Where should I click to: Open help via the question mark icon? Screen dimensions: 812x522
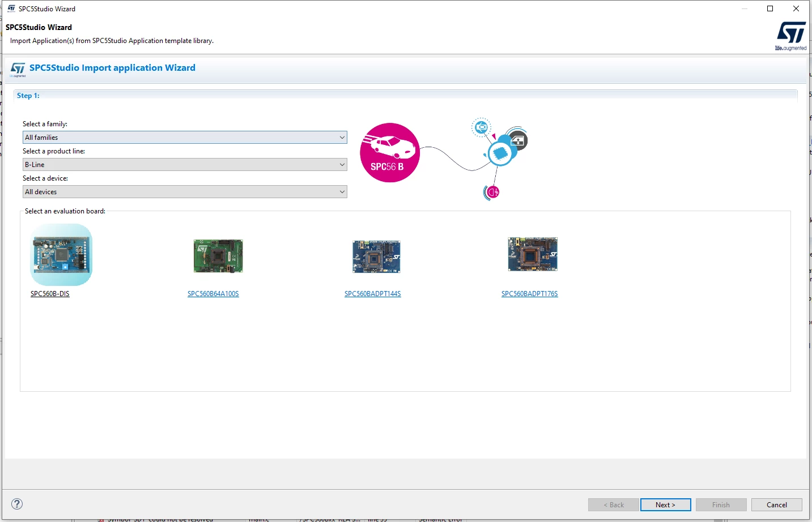tap(17, 504)
